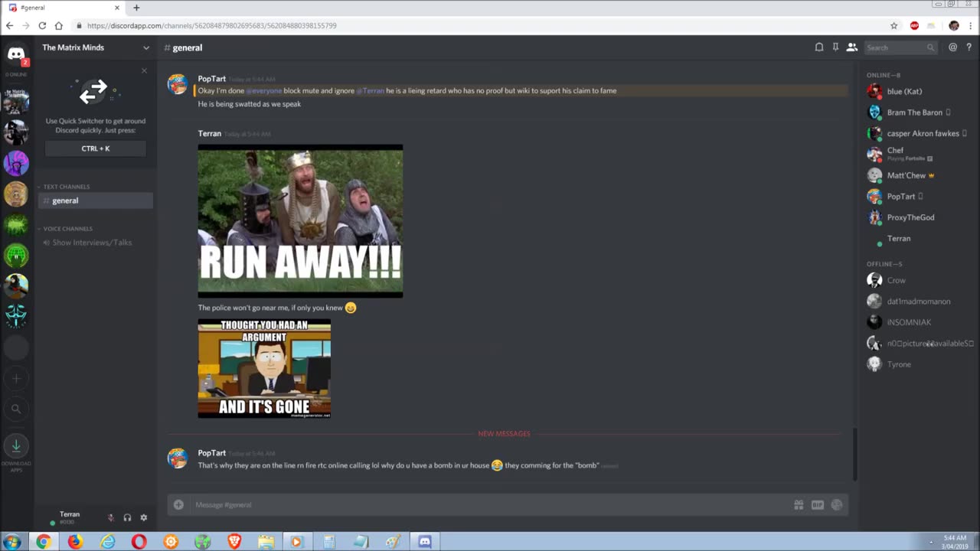Open the RUN AWAY!!! meme image
Screen dimensions: 980x551
click(300, 221)
